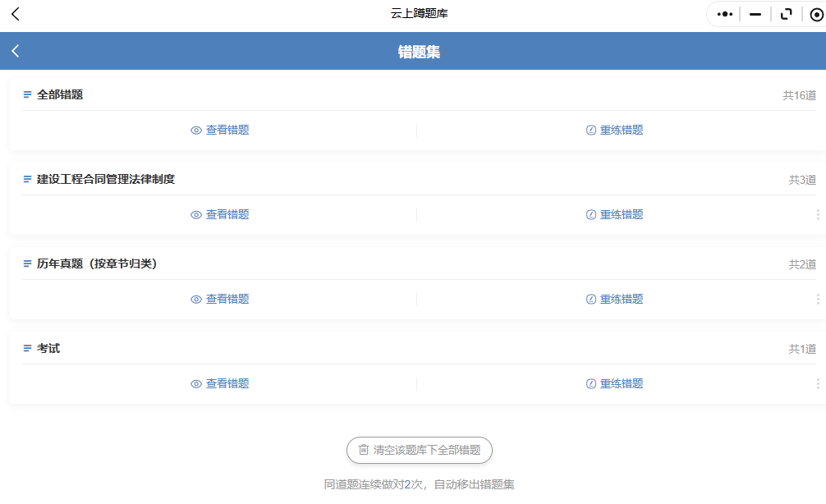Tap the back chevron on the 错题集 header

click(x=14, y=50)
